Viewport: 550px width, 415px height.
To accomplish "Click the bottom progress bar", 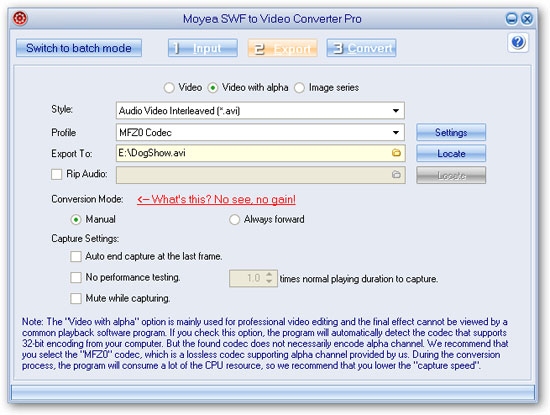I will point(273,392).
